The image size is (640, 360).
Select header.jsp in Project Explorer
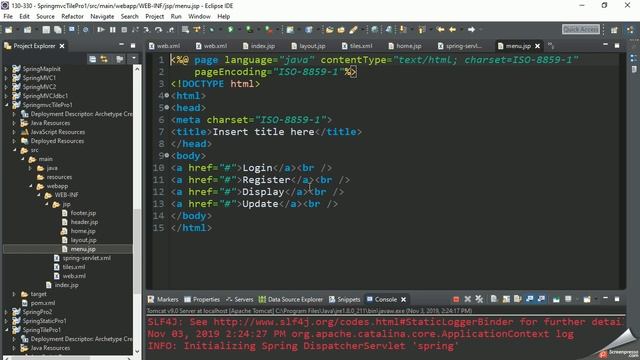84,222
